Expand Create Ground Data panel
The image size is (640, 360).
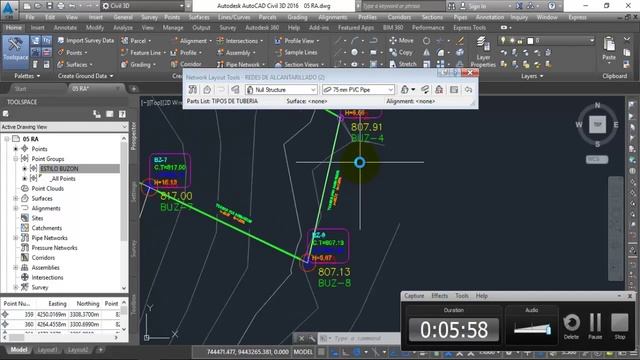pos(85,76)
